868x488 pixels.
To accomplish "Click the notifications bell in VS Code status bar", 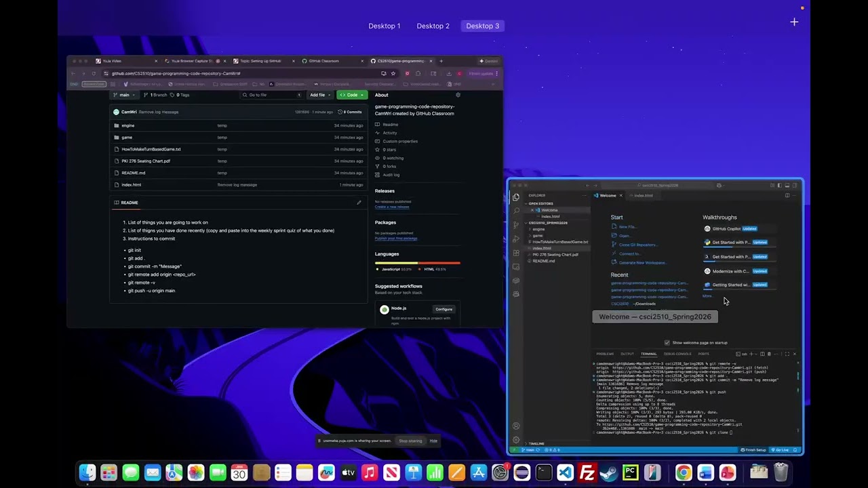I will click(795, 450).
